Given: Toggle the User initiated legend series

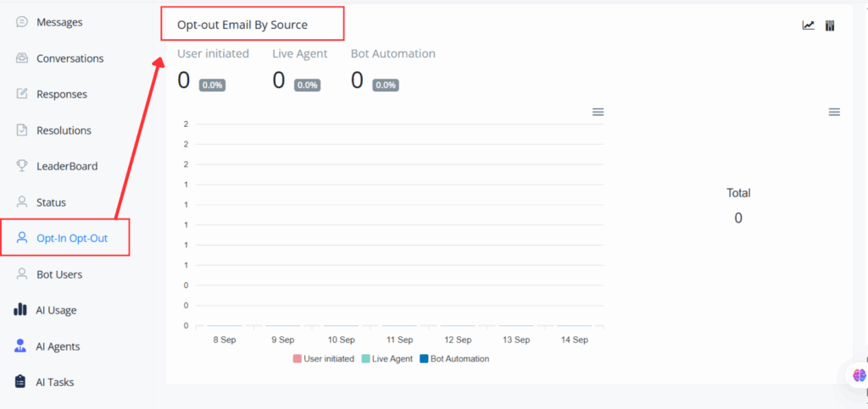Looking at the screenshot, I should pos(324,359).
